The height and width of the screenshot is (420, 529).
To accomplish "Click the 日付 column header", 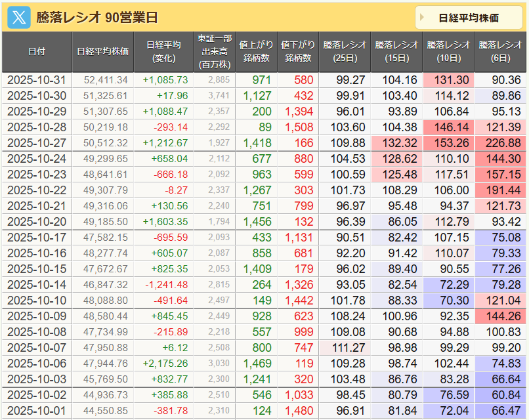I will click(37, 51).
